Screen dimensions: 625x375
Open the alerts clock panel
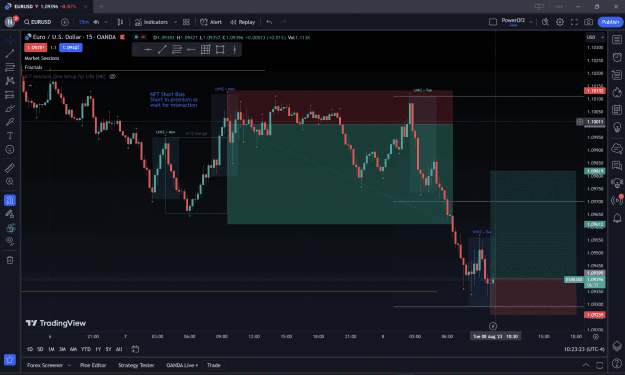click(617, 57)
